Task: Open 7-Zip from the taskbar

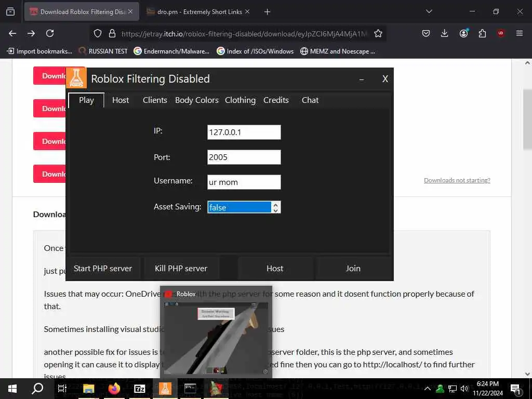Action: coord(139,389)
